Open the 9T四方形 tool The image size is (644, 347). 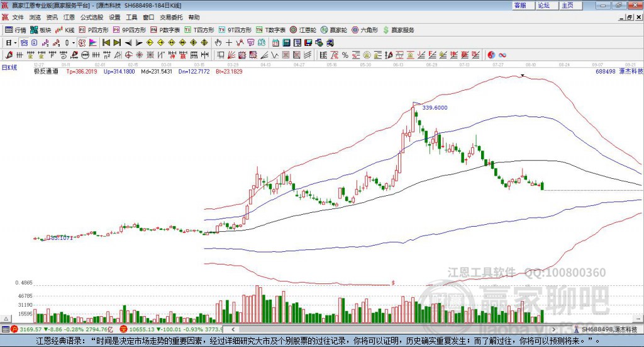235,30
